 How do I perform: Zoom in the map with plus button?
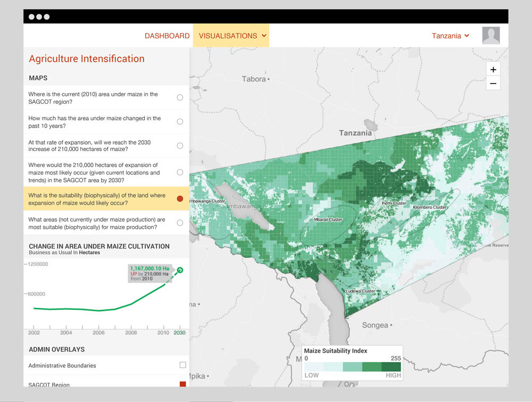coord(493,70)
